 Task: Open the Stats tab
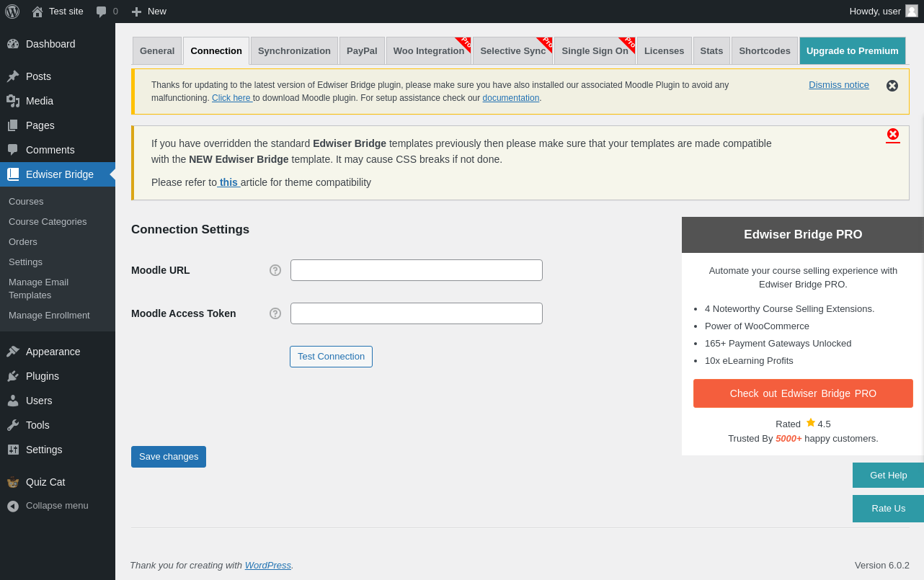click(711, 51)
